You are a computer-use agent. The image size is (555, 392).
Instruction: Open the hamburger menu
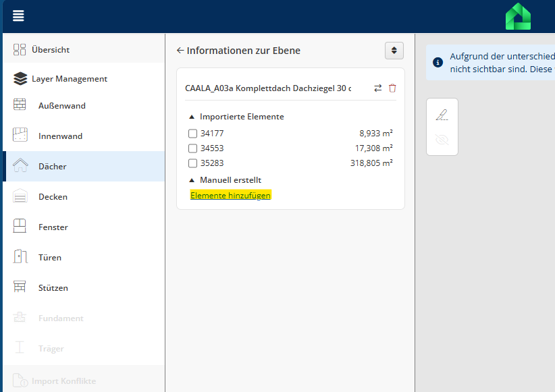click(18, 16)
